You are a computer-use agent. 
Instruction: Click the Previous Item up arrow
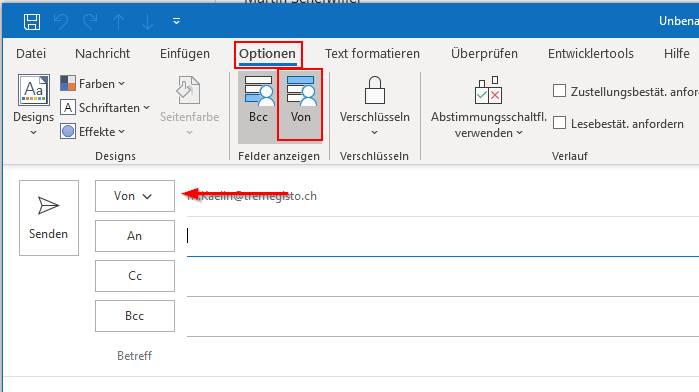(119, 21)
